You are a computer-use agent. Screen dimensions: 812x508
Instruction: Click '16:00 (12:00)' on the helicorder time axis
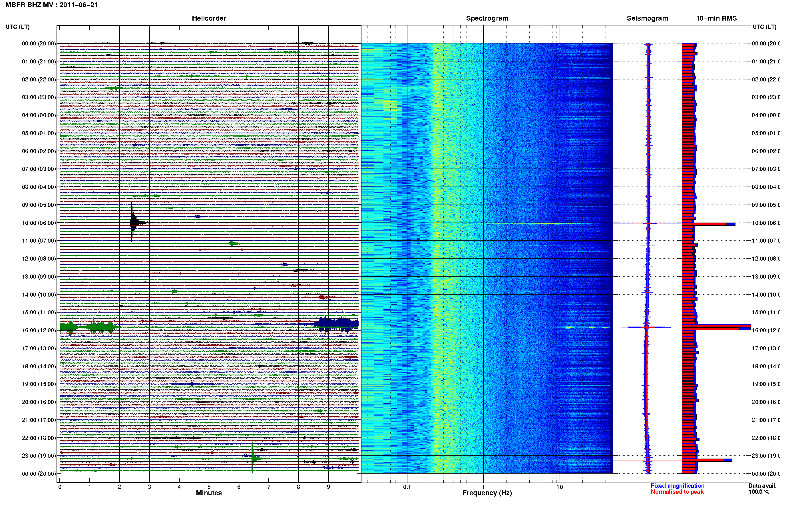[39, 330]
